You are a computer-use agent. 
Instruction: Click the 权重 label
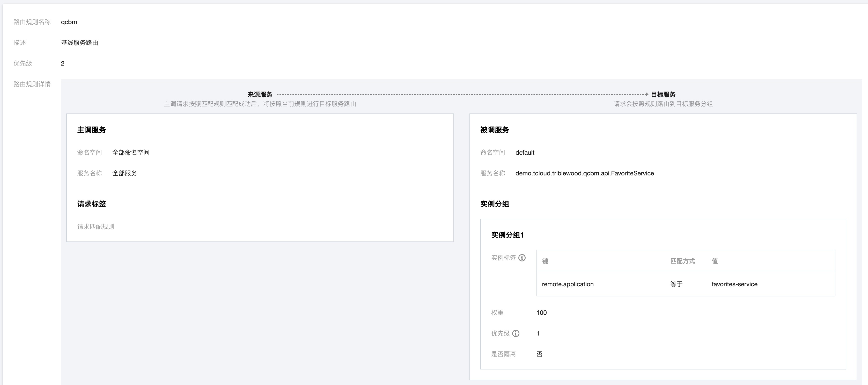(497, 313)
